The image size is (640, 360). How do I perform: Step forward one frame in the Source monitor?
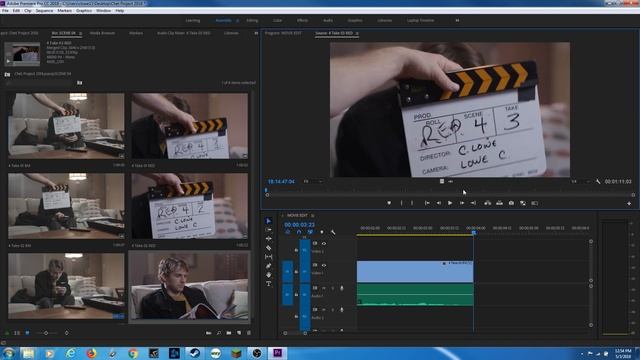[x=462, y=203]
